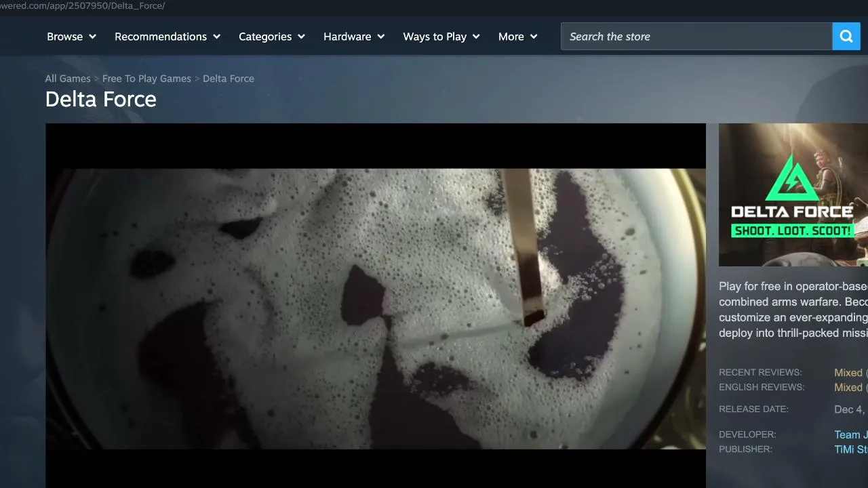This screenshot has width=868, height=488.
Task: Click the game description paragraph
Action: point(793,310)
